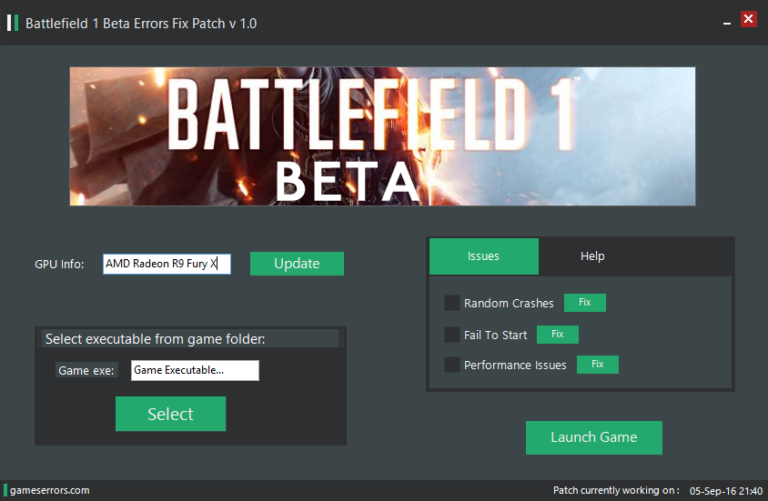Viewport: 768px width, 501px height.
Task: Click the "Patch currently working on :" status text
Action: coord(616,490)
